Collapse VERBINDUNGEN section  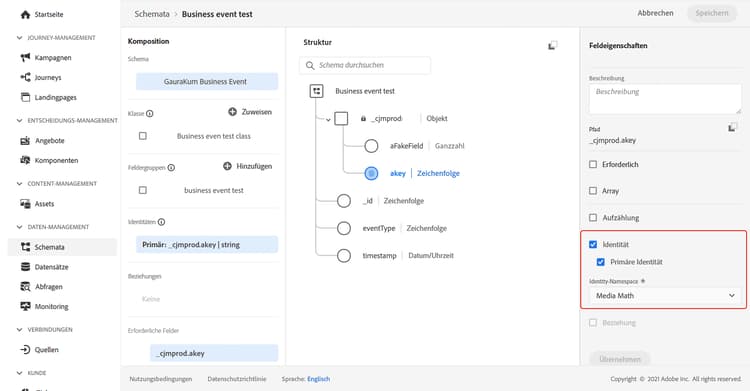point(19,330)
